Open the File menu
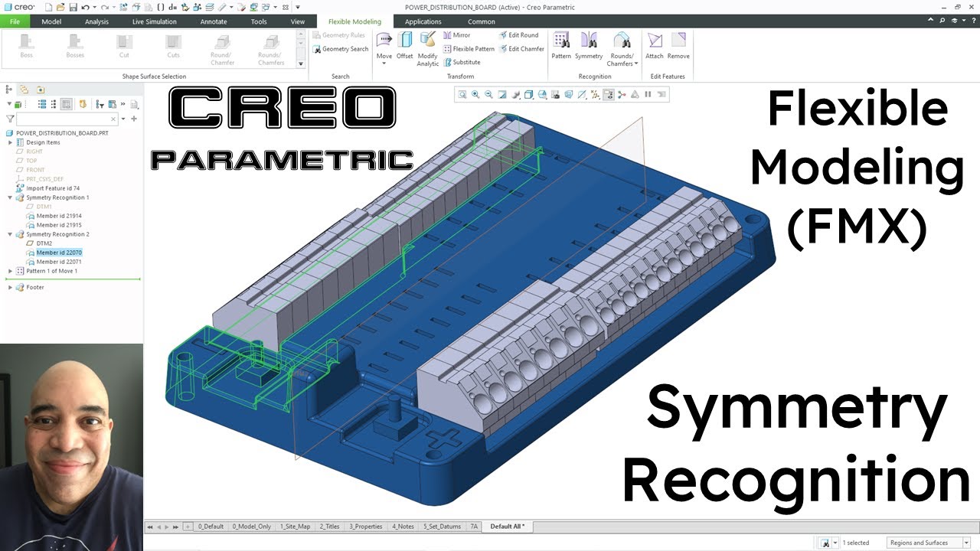This screenshot has height=551, width=980. (x=15, y=21)
